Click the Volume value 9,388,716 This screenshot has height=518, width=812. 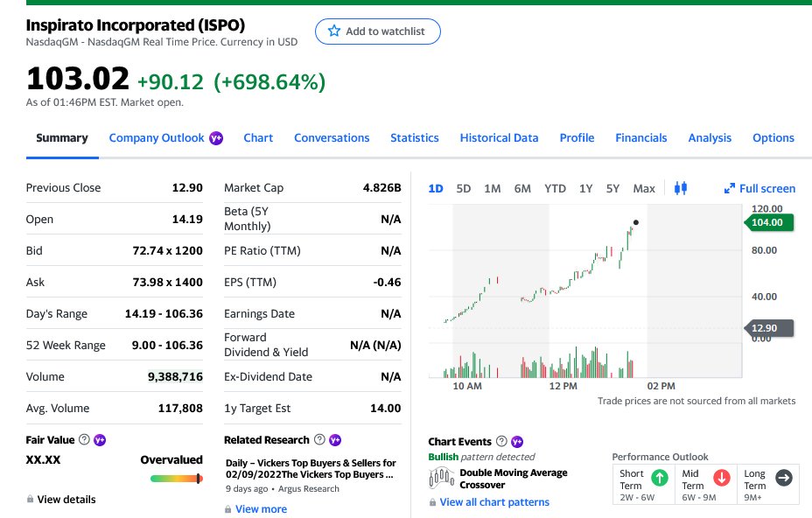[175, 376]
